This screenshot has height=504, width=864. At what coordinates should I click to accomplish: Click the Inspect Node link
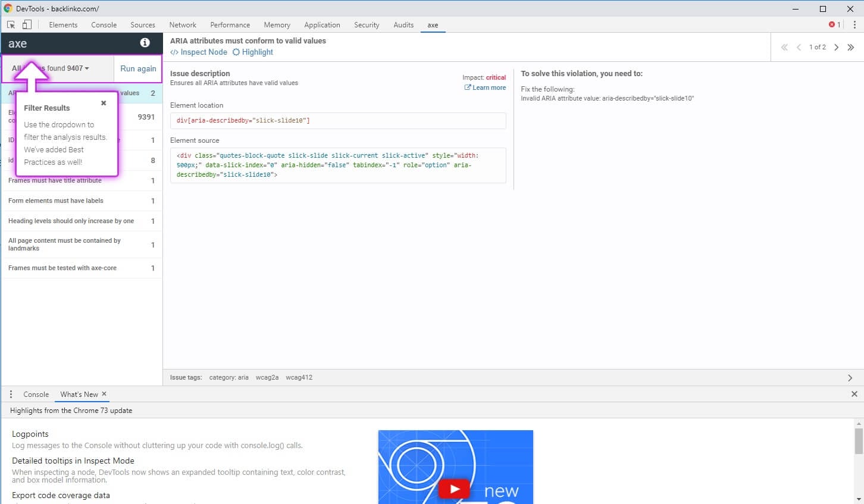pos(199,52)
